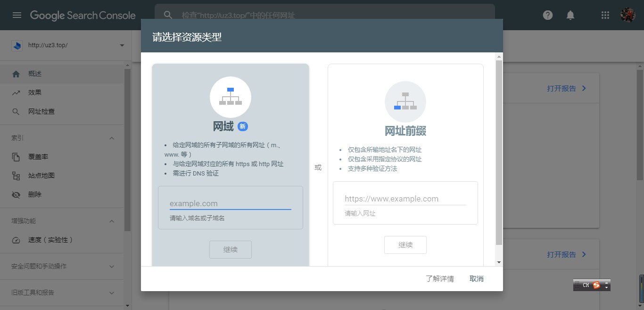Click 了解详情 in the dialog
Screen dimensions: 644x310
click(440, 279)
